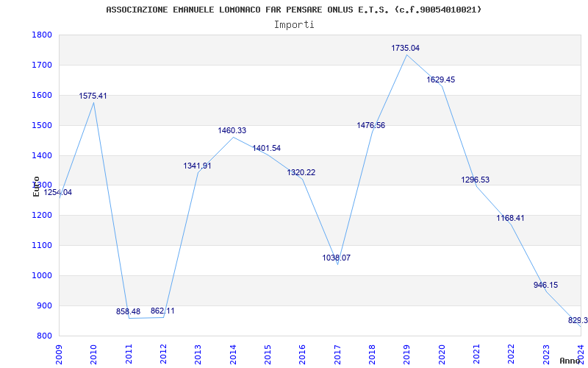Screen dimensions: 588x368
Task: Select the 1038.07 low point label
Action: coord(337,258)
